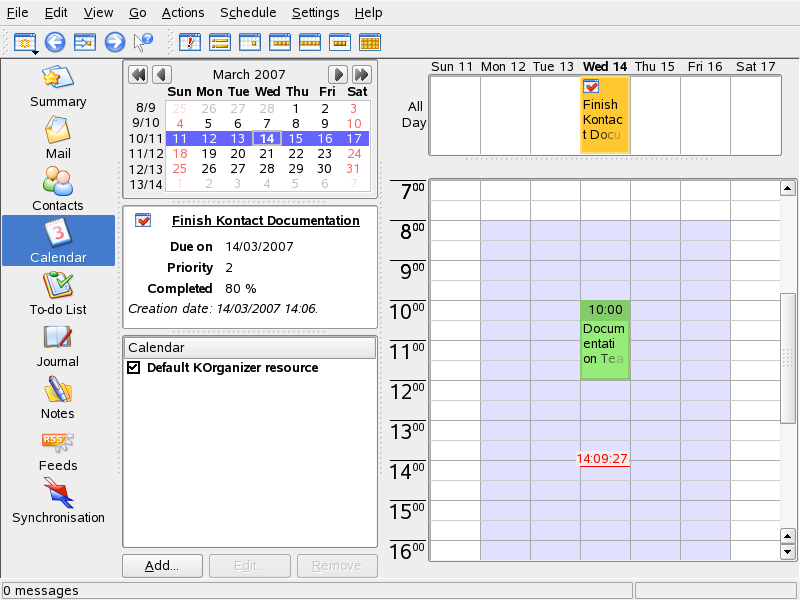Screen dimensions: 800x600
Task: Open the Actions menu
Action: [183, 12]
